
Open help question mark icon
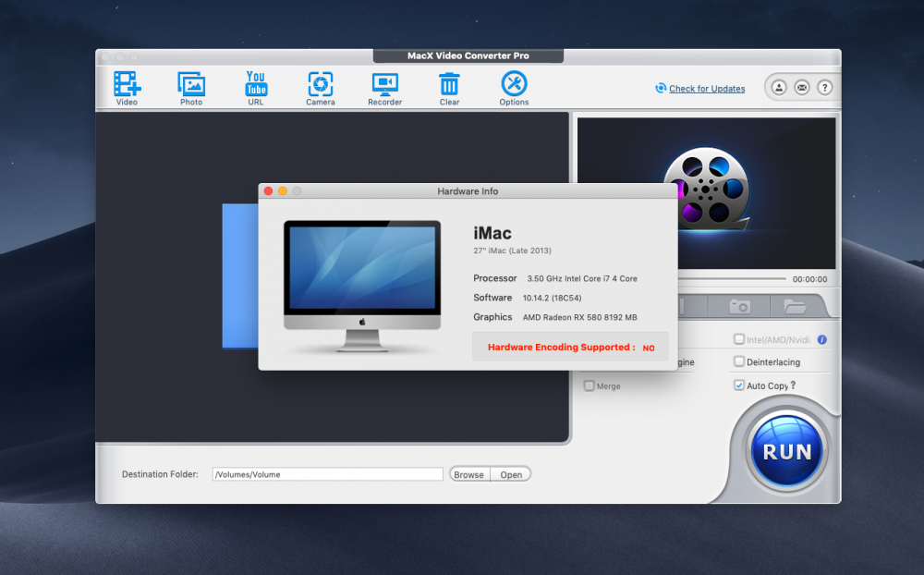tap(825, 88)
